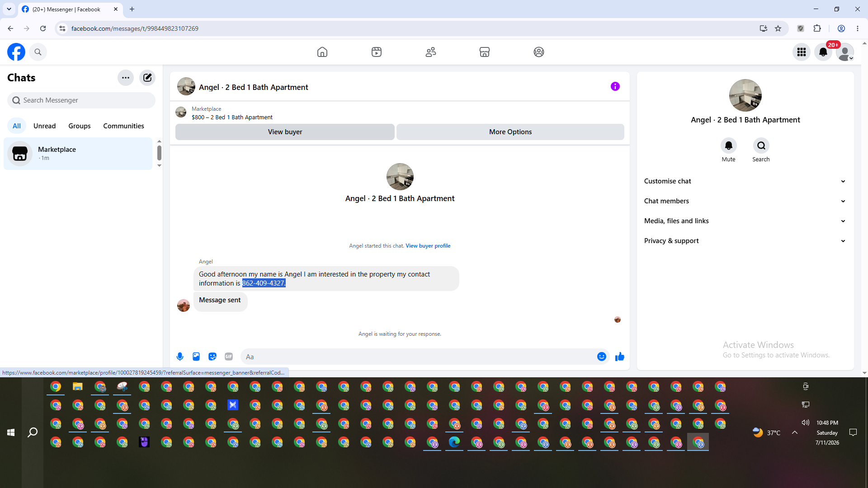Search within the conversation
868x488 pixels.
click(x=761, y=145)
